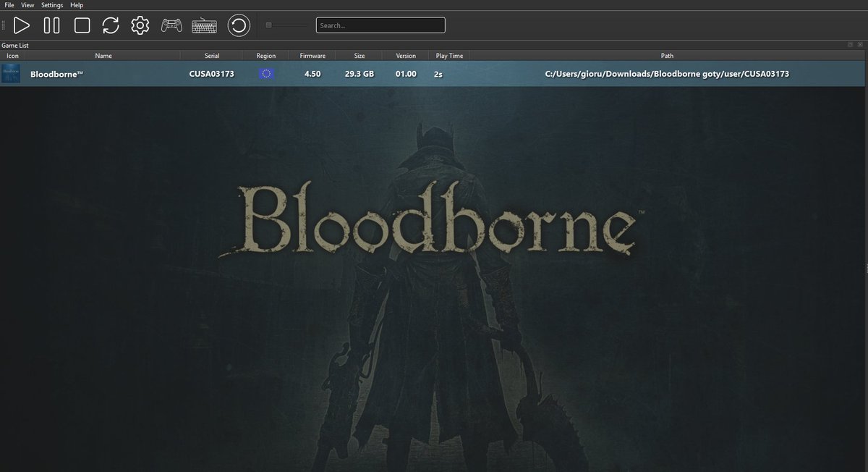Viewport: 868px width, 472px height.
Task: Sort by the Serial column header
Action: point(211,56)
